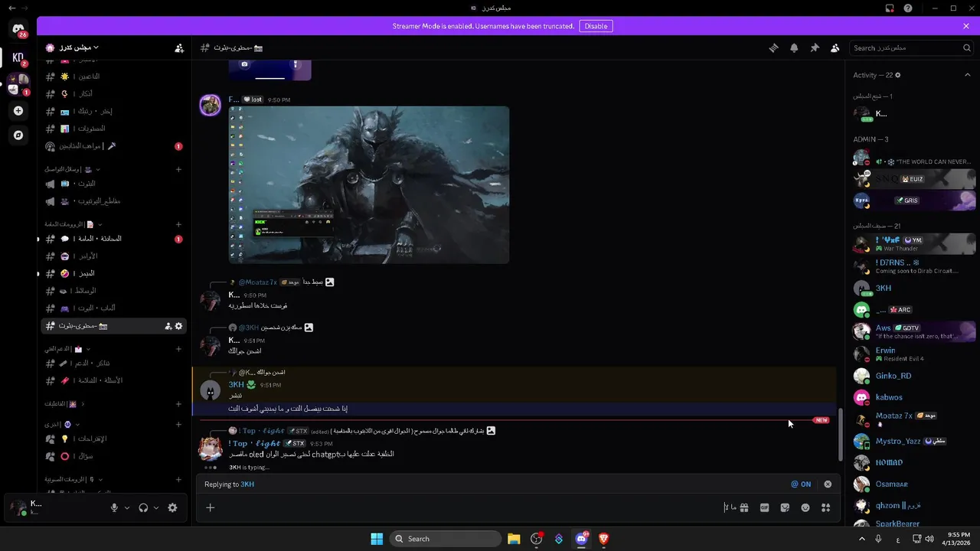Open member Osamaaa profile
Viewport: 980px width, 551px height.
[x=913, y=484]
